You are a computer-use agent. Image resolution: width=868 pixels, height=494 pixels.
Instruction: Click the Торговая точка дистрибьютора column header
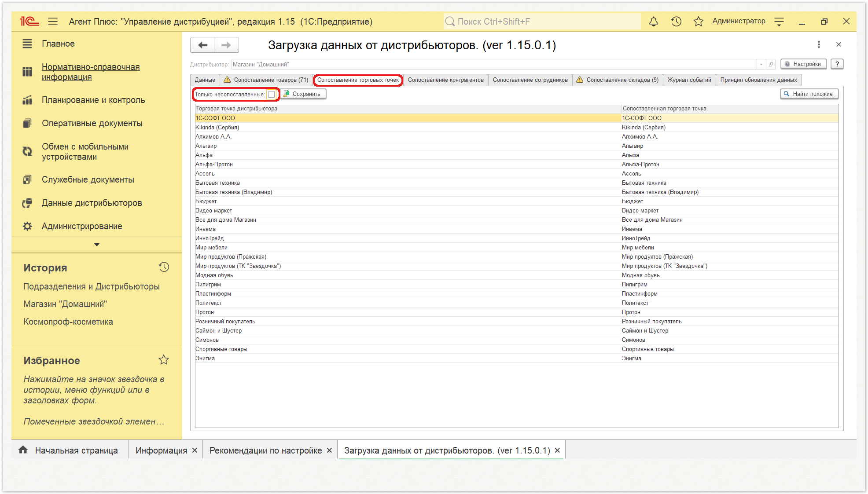click(408, 108)
